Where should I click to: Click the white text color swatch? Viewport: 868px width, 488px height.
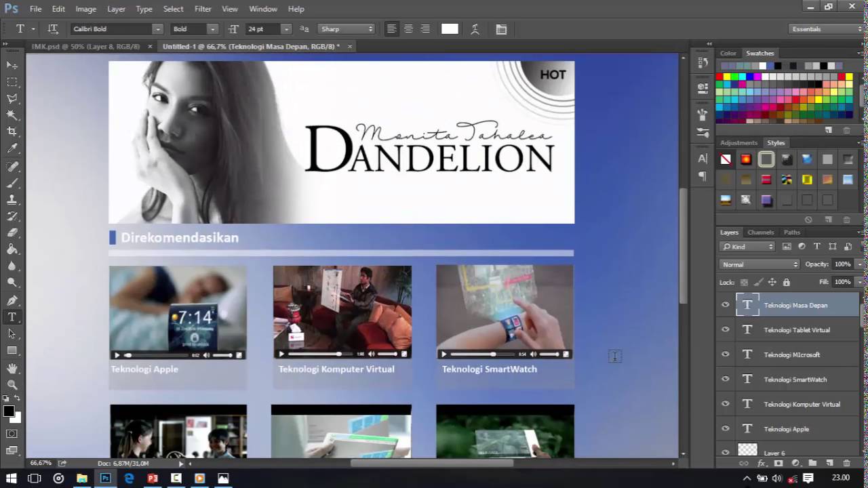450,29
